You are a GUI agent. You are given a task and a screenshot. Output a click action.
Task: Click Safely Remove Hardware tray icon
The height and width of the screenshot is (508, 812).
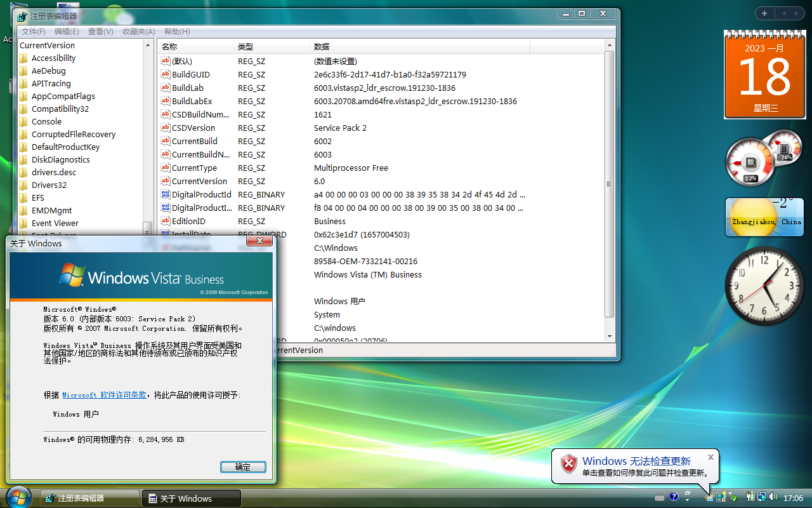[x=732, y=497]
